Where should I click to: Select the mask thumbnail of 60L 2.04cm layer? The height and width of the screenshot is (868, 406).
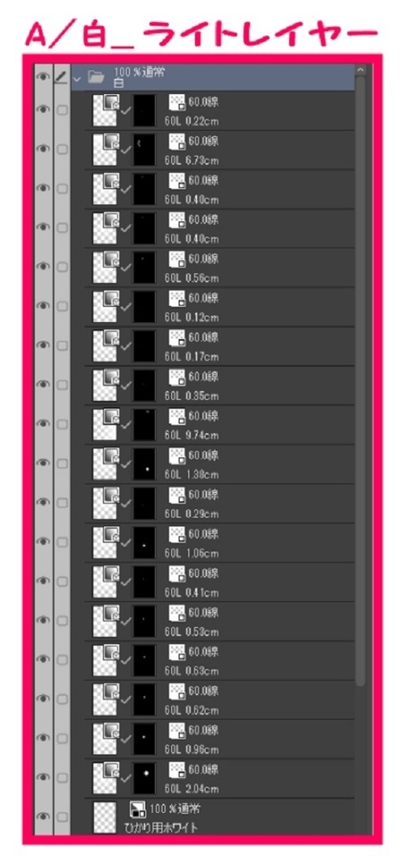pos(145,778)
